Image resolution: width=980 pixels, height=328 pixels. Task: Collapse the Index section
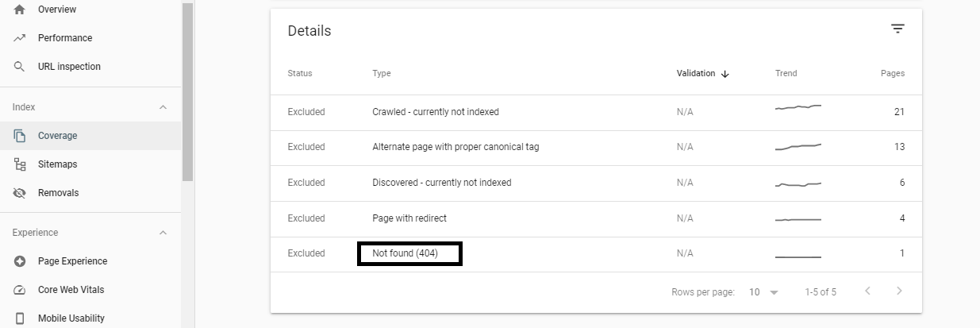[x=163, y=107]
